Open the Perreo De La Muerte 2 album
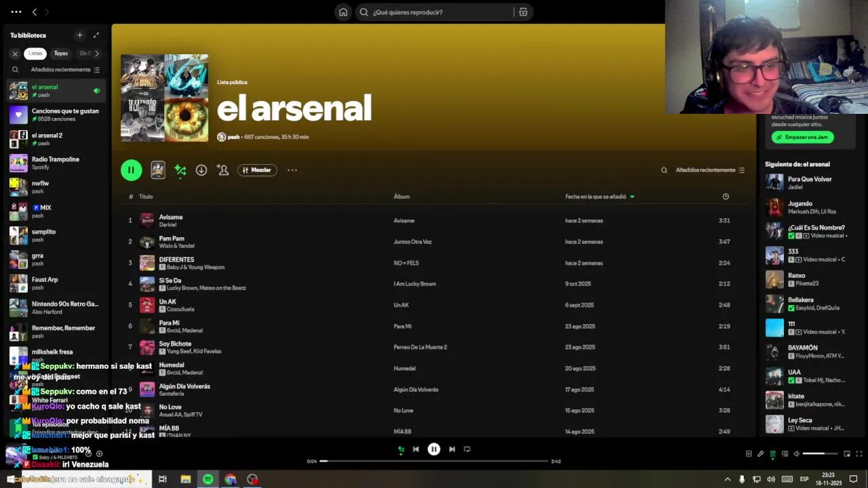Viewport: 868px width, 488px height. tap(420, 347)
